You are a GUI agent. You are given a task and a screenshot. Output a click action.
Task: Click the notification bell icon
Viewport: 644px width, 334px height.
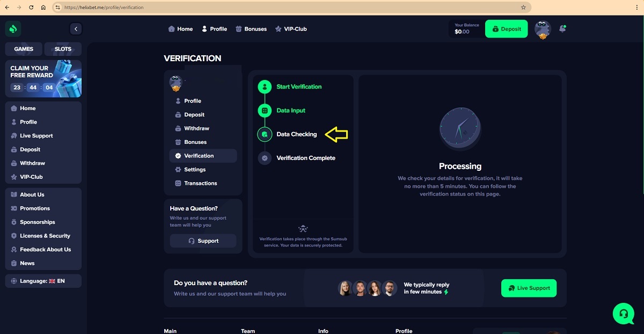click(562, 29)
